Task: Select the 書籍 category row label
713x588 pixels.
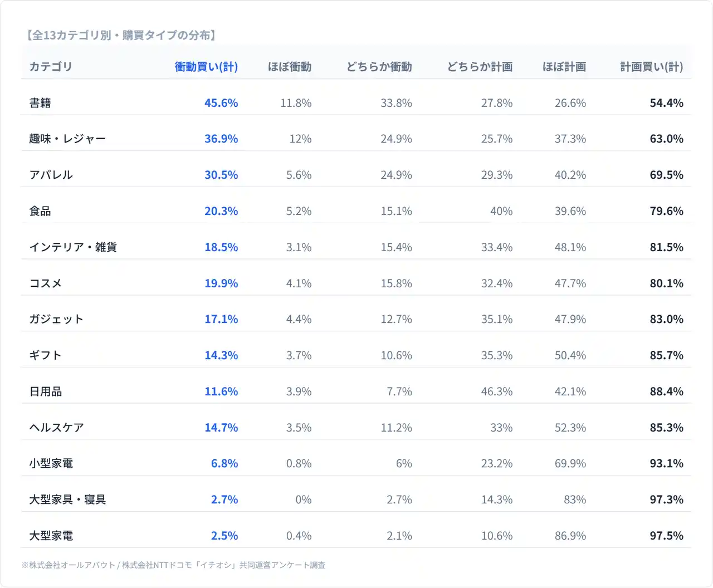Action: [40, 103]
